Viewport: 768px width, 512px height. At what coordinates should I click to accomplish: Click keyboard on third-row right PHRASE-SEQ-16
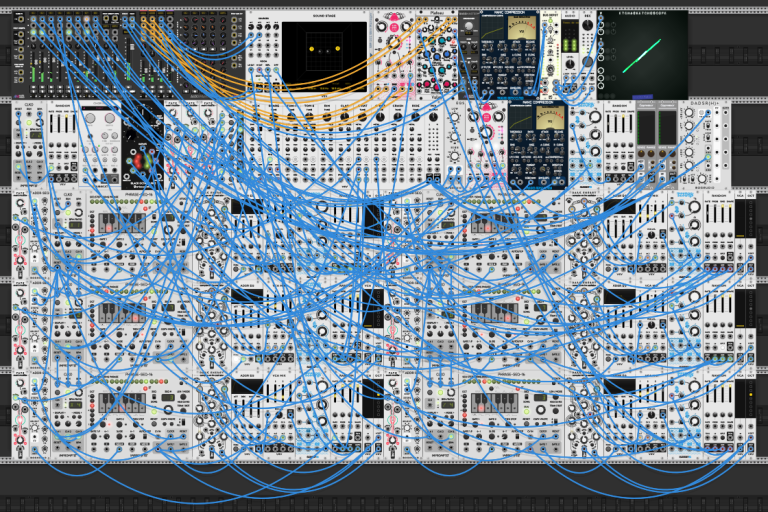pyautogui.click(x=494, y=223)
